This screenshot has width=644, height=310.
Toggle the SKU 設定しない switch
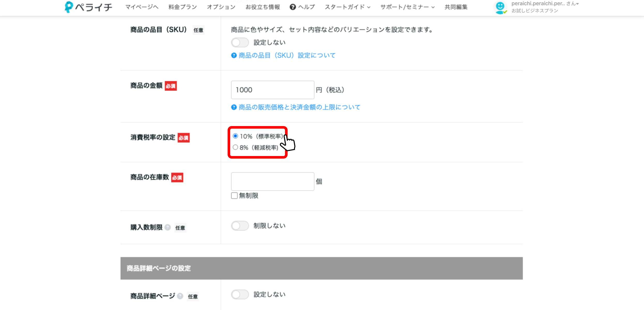tap(240, 42)
